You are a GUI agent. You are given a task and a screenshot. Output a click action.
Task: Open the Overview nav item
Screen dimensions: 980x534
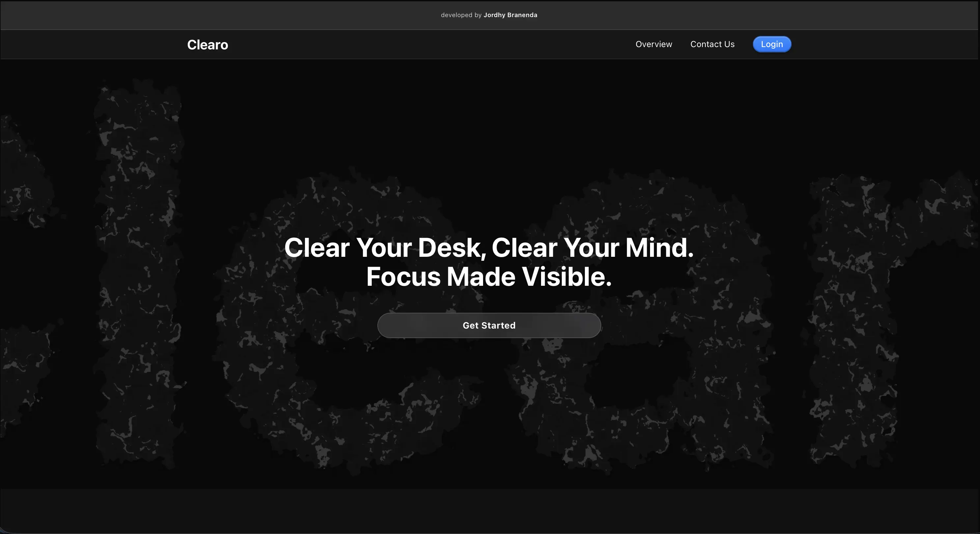(654, 44)
